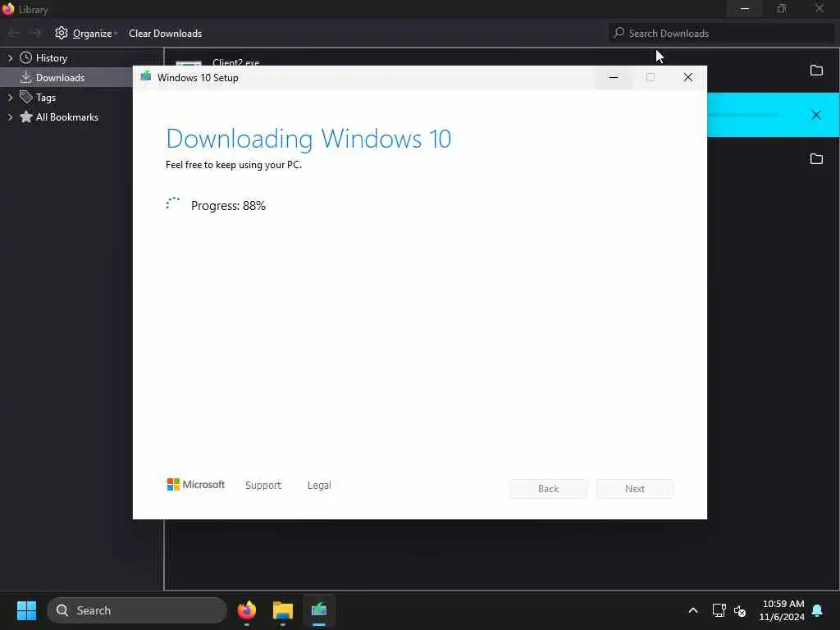Screen dimensions: 840x630
Task: Click the Windows Setup taskbar icon
Action: (319, 610)
